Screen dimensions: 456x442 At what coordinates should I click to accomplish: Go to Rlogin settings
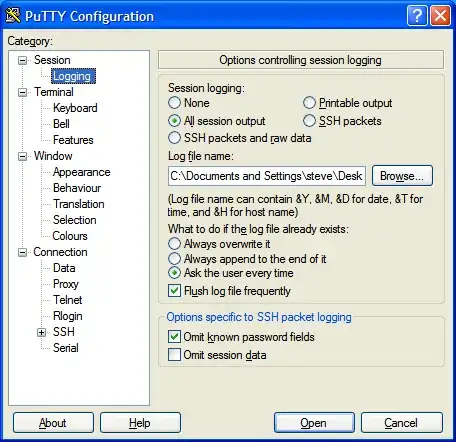(68, 316)
